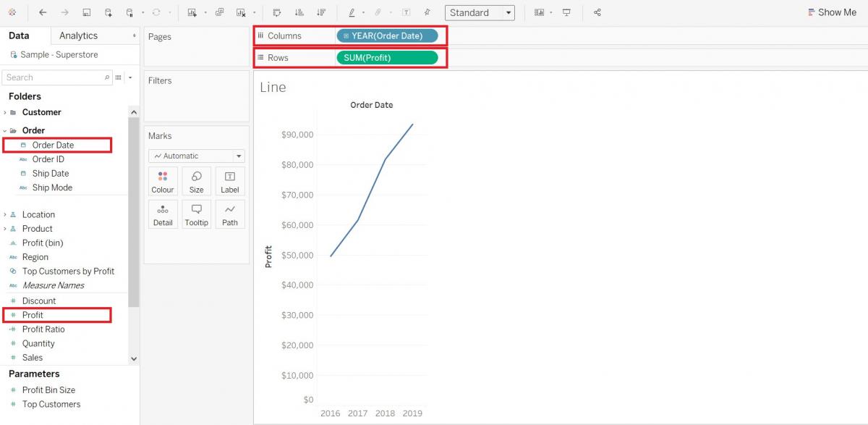Click the presentation mode icon
Image resolution: width=868 pixels, height=425 pixels.
coord(566,12)
